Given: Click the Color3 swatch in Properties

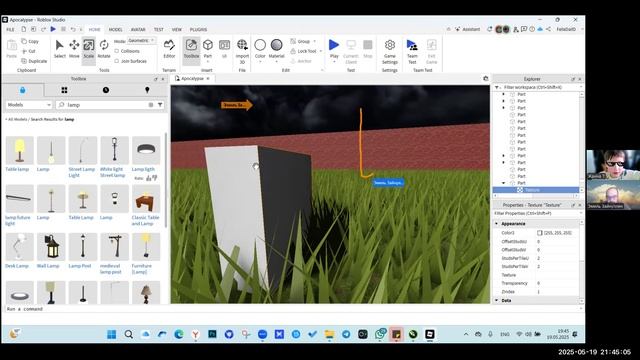Looking at the screenshot, I should (x=540, y=233).
